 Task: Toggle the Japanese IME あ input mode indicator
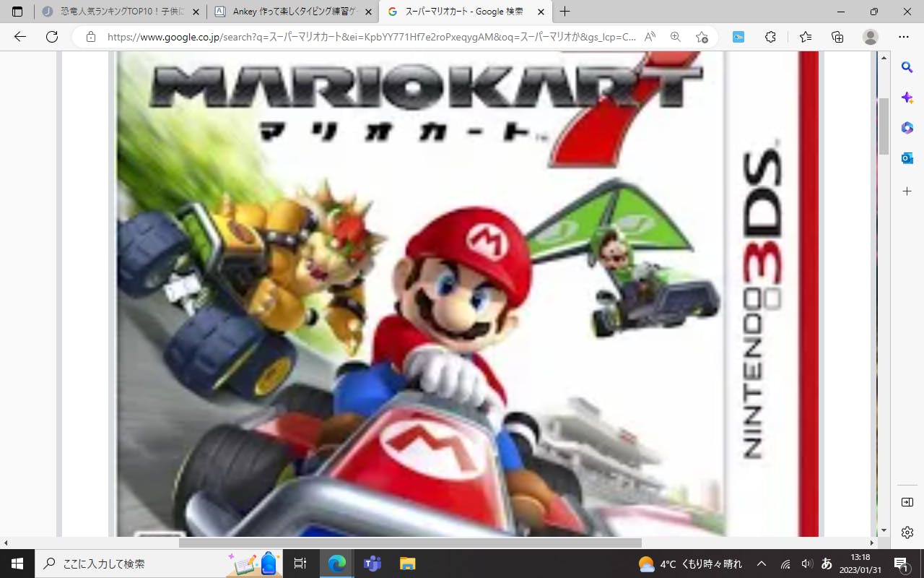tap(827, 564)
